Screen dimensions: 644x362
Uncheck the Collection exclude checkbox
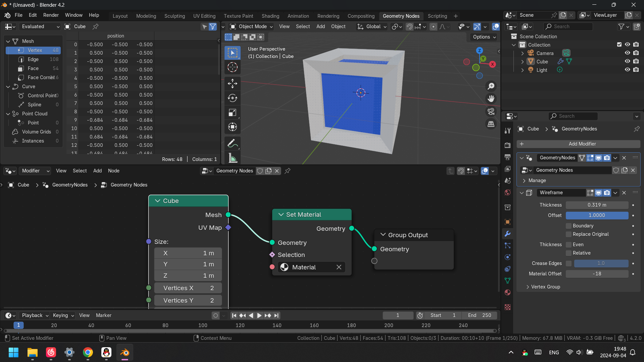click(x=619, y=45)
